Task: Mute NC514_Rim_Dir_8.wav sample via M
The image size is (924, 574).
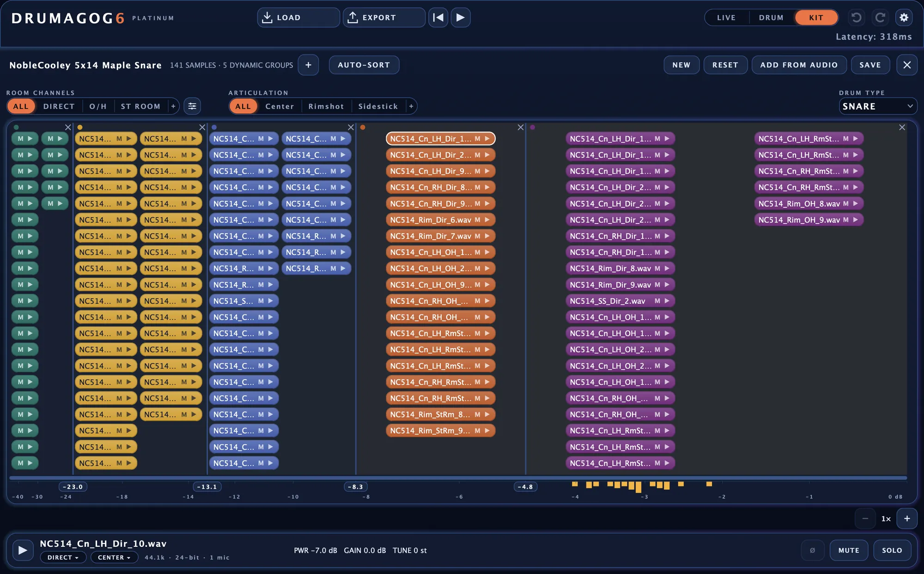Action: click(x=657, y=268)
